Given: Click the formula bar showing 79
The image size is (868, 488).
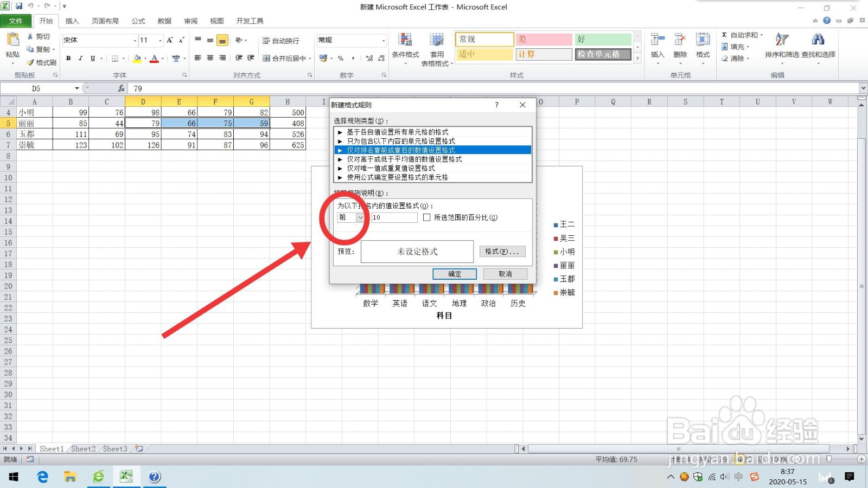Looking at the screenshot, I should tap(494, 88).
